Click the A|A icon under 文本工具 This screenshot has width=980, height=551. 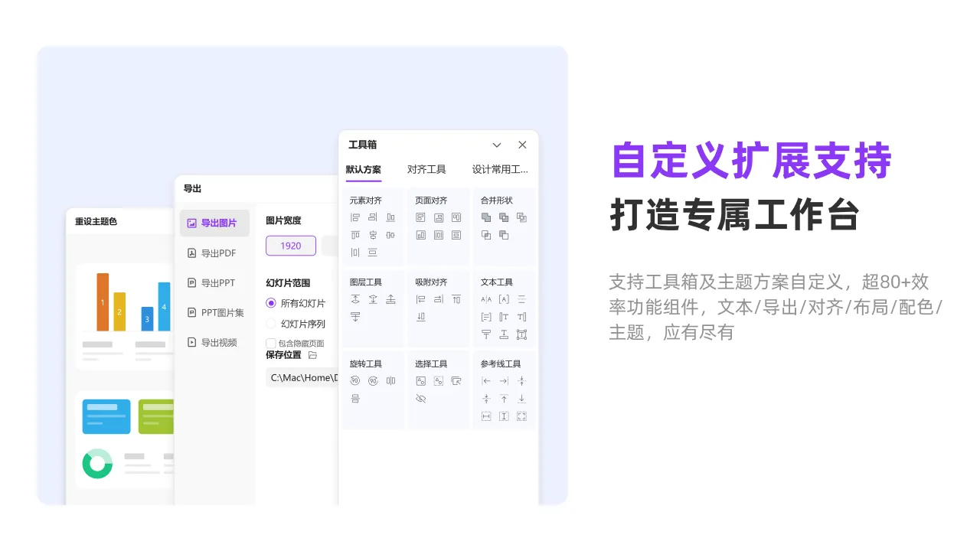486,299
